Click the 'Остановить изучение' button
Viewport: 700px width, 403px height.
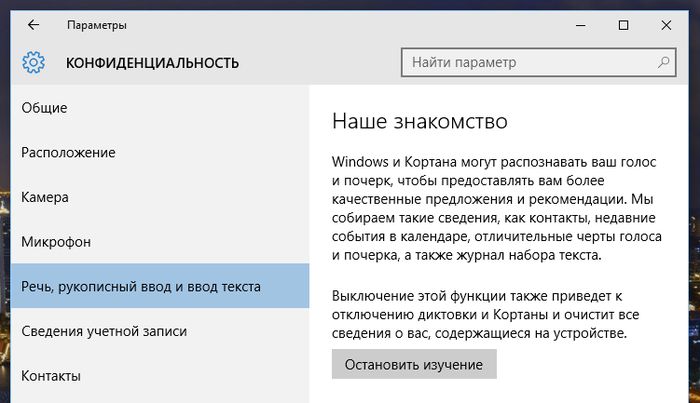[414, 364]
